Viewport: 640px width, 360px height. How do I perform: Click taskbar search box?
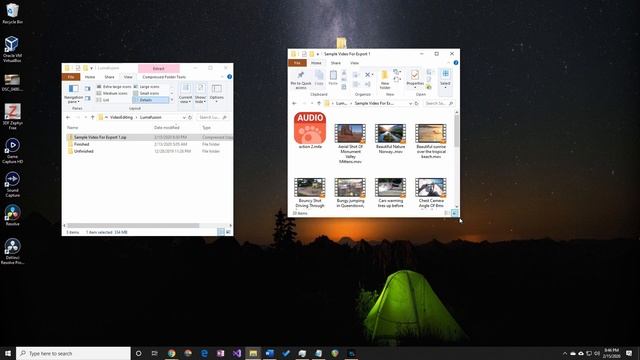coord(73,353)
